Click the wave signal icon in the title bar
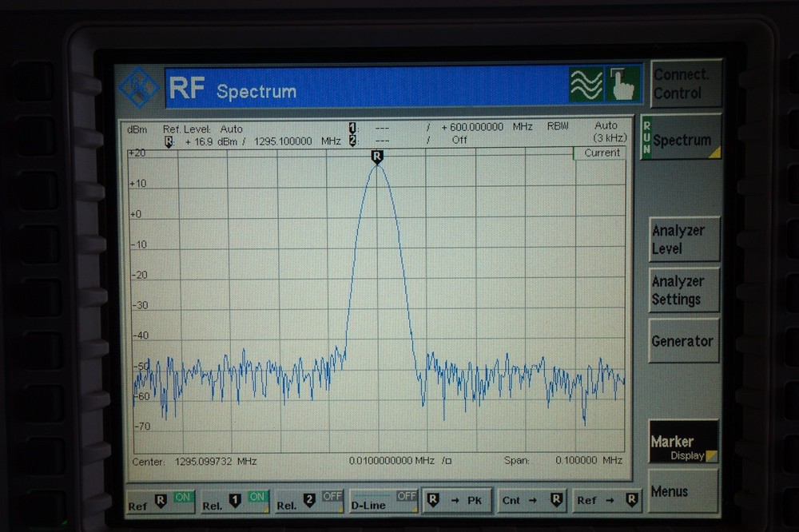Screen dimensions: 799x532 point(586,83)
